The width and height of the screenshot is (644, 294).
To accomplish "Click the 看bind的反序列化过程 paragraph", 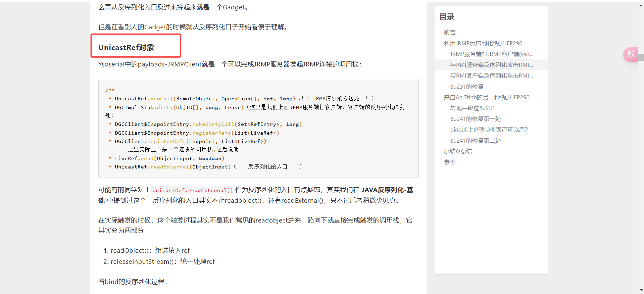I will click(133, 282).
